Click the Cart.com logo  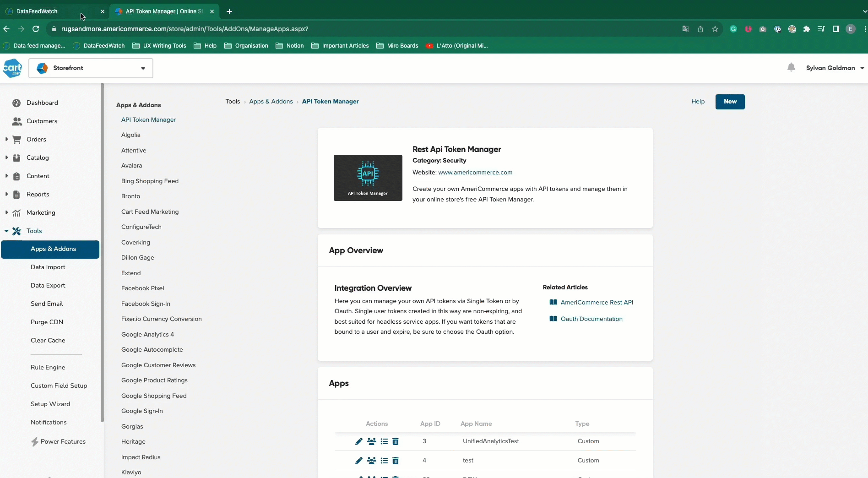click(x=12, y=68)
